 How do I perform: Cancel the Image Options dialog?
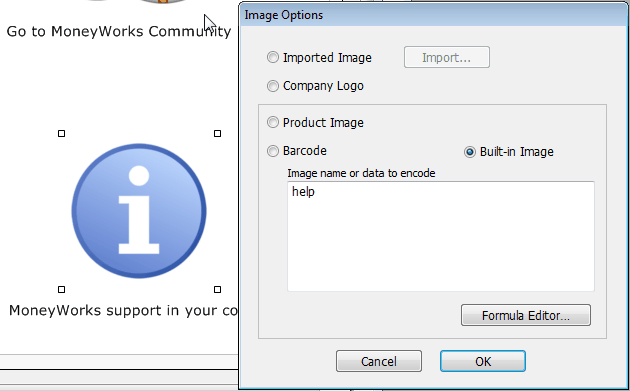click(x=379, y=361)
